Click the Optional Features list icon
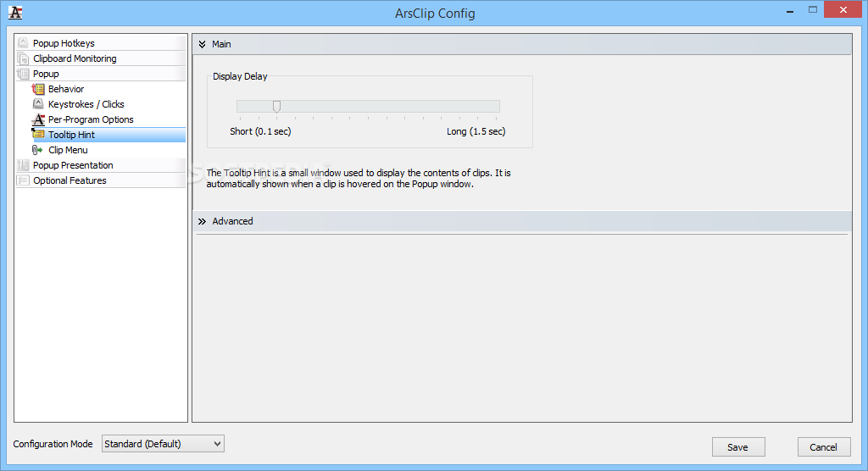 point(23,180)
